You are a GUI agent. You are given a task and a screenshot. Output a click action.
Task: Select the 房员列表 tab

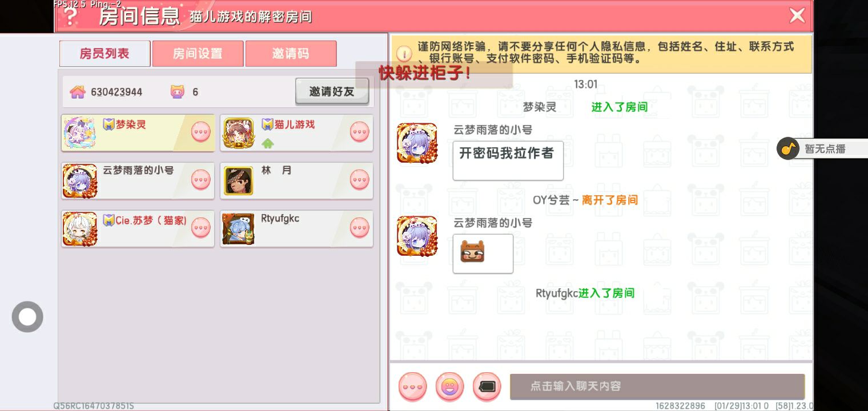[x=105, y=54]
